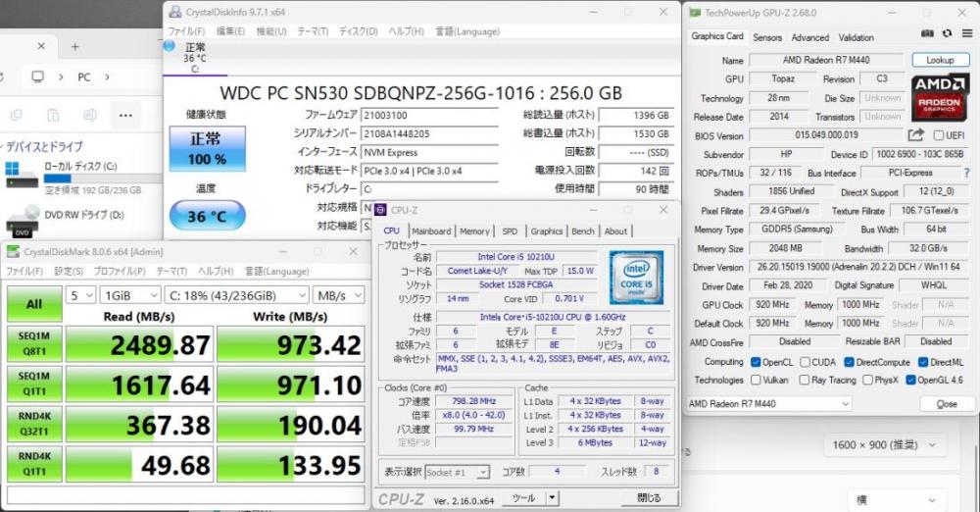This screenshot has width=980, height=512.
Task: Open the ディスク(D) menu in CrystalDiskInfo
Action: pyautogui.click(x=358, y=31)
